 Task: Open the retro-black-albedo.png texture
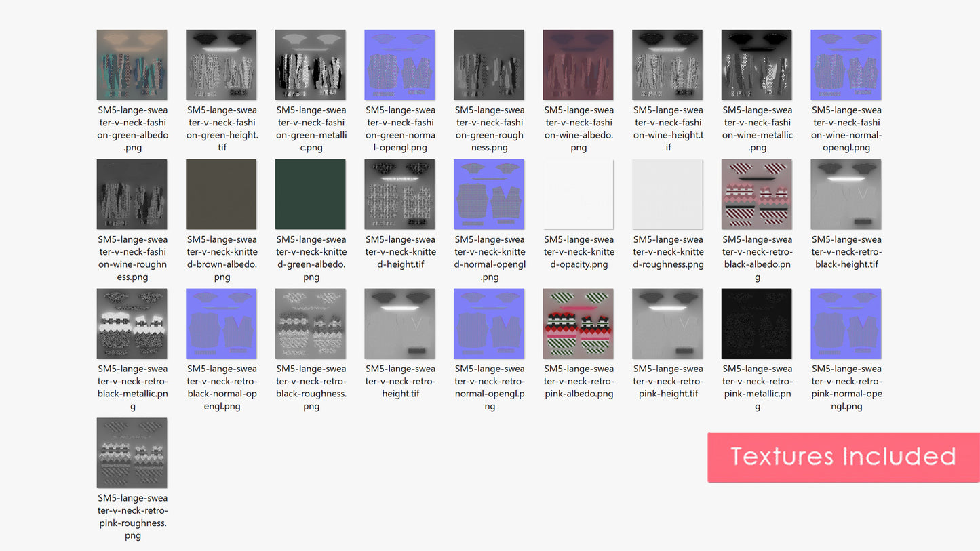click(757, 195)
